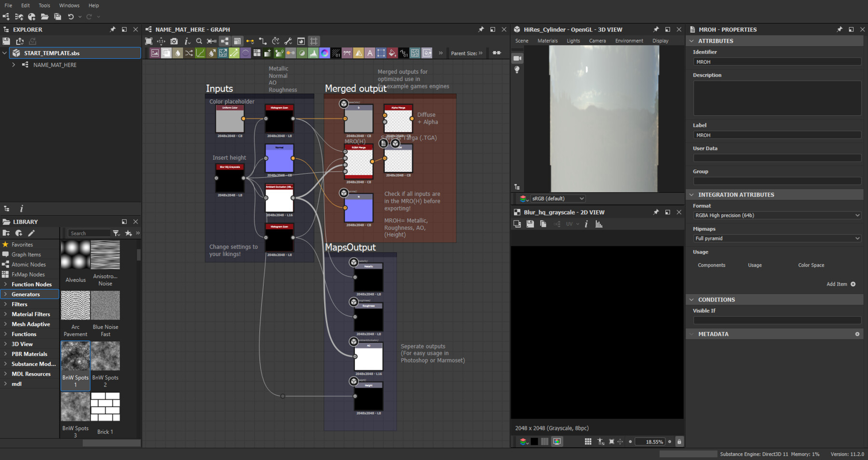This screenshot has width=868, height=460.
Task: Open the Tools menu
Action: click(x=44, y=5)
